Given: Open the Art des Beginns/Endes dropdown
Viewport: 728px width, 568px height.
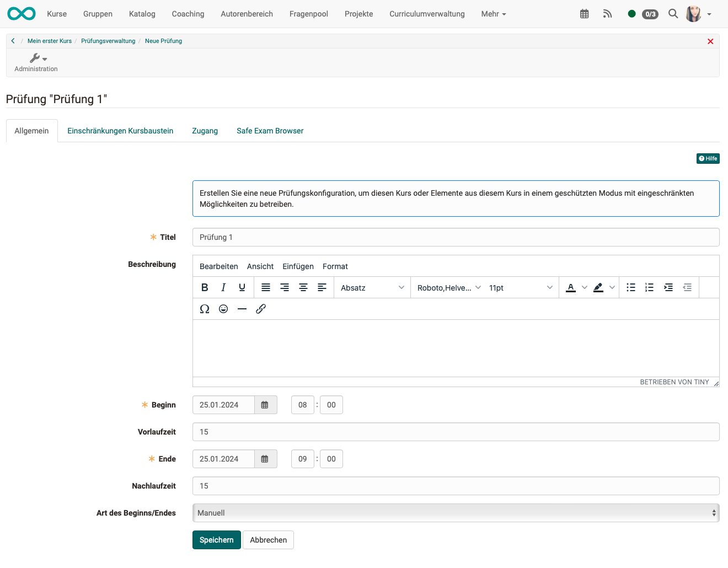Looking at the screenshot, I should [x=456, y=512].
